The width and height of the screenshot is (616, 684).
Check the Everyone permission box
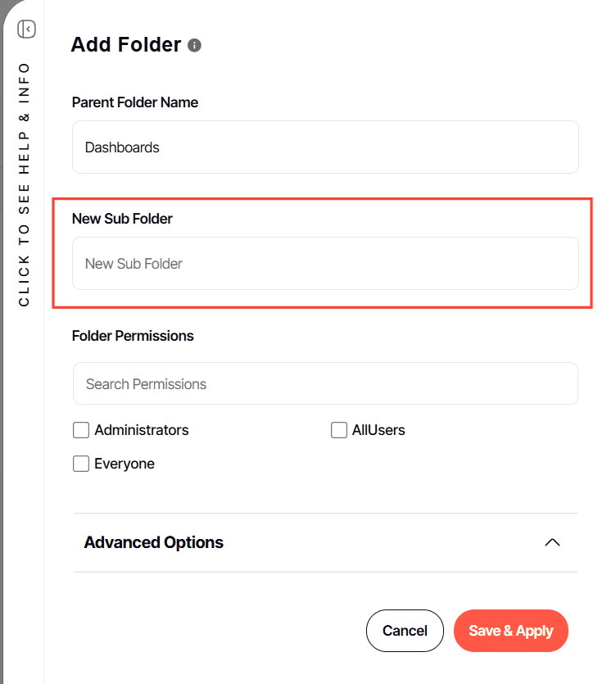click(81, 464)
